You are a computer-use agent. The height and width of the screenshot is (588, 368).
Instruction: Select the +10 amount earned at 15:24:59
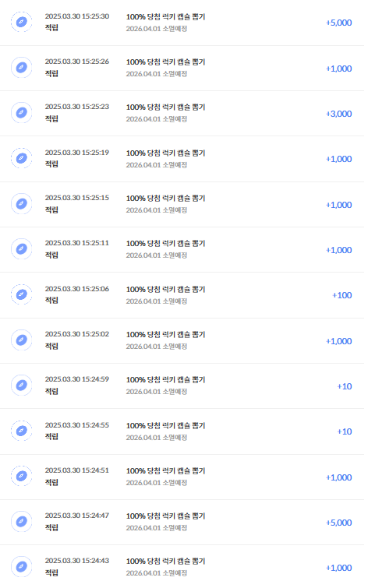345,386
